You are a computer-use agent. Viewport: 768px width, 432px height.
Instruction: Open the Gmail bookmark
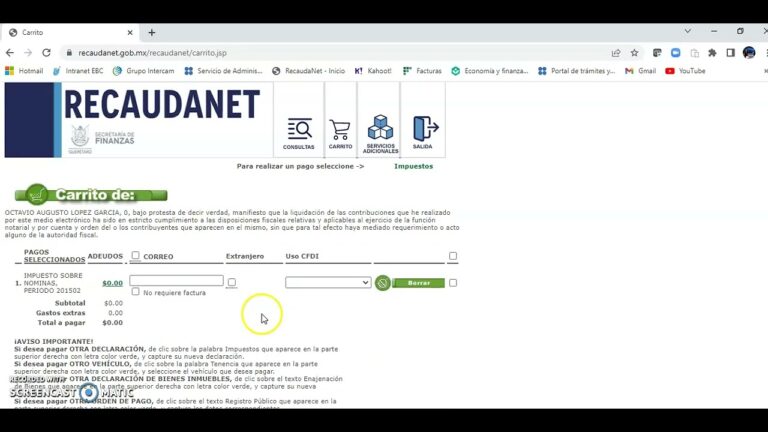[x=640, y=71]
